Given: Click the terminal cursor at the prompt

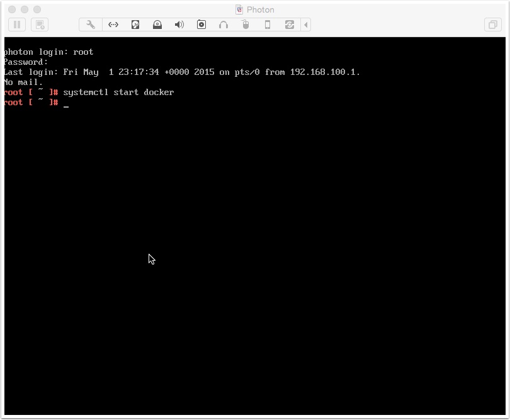Looking at the screenshot, I should point(66,106).
